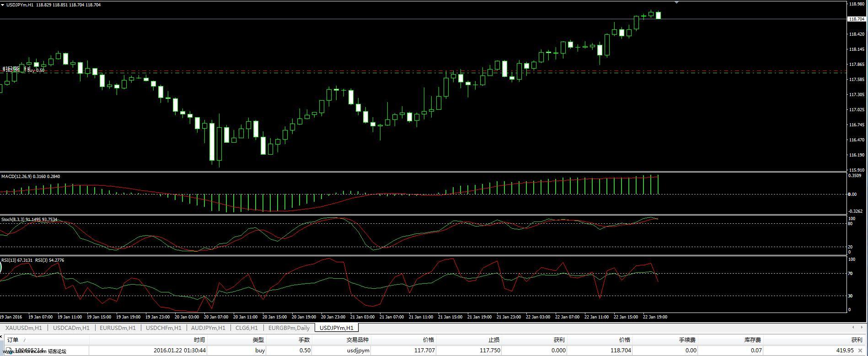
Task: Click the current price label 118.704 on the axis
Action: pyautogui.click(x=856, y=19)
